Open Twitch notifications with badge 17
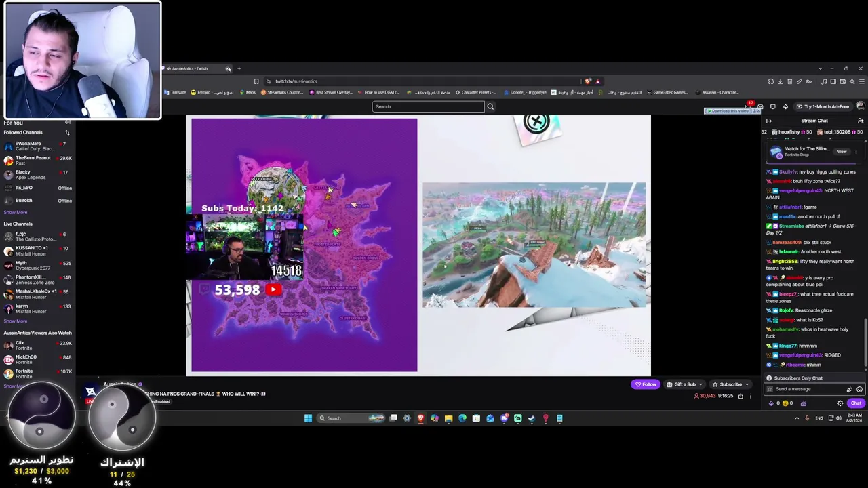Image resolution: width=868 pixels, height=488 pixels. pos(749,106)
